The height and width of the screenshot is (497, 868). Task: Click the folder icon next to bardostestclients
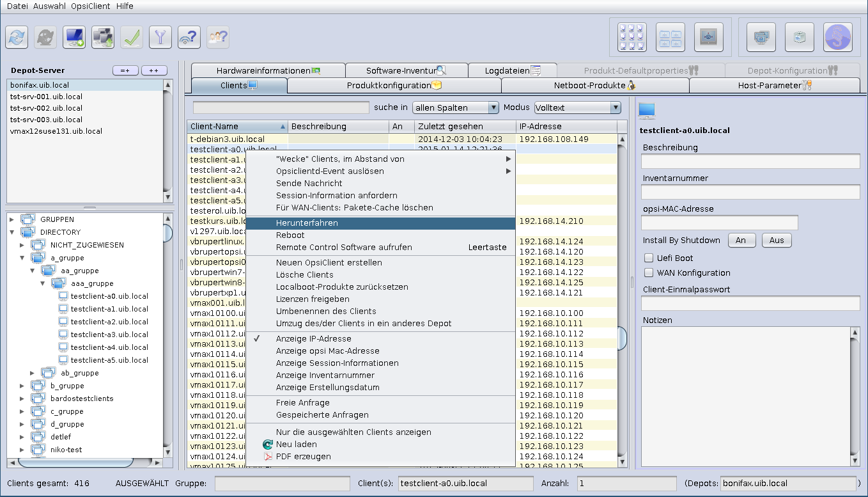(x=38, y=398)
